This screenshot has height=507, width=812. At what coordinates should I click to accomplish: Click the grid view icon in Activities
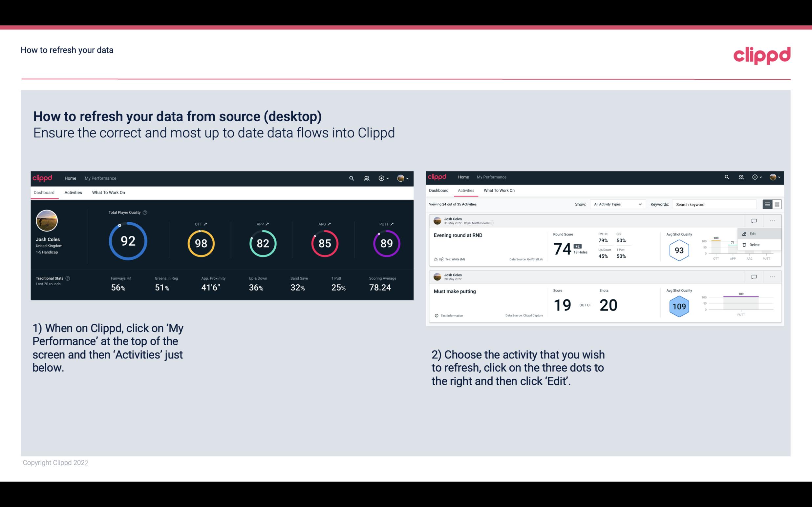pyautogui.click(x=777, y=204)
